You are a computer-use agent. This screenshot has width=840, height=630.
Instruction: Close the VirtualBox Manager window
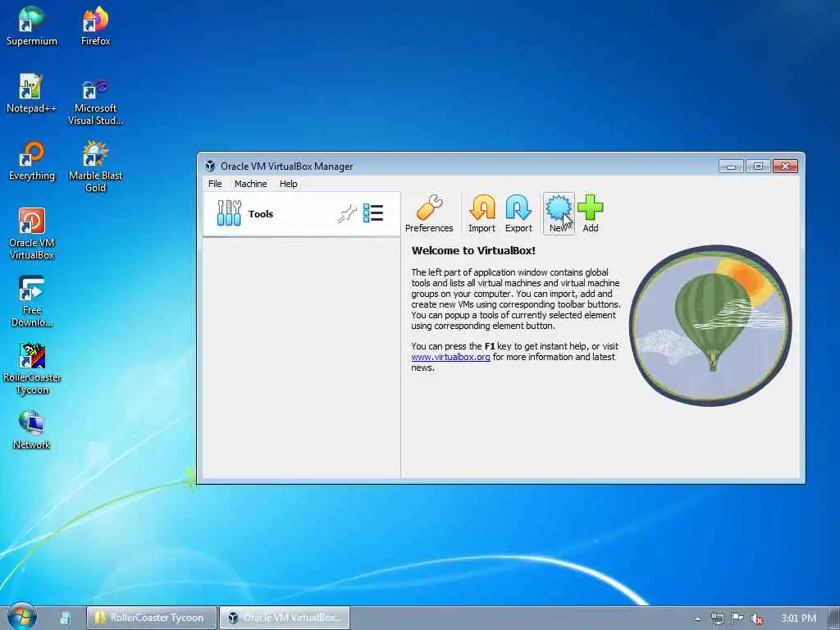click(785, 166)
